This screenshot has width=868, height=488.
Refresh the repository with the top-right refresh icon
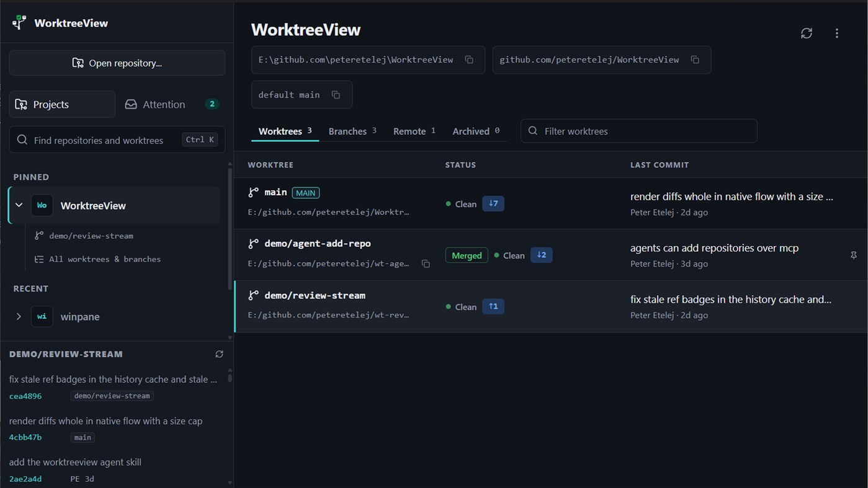click(x=807, y=33)
